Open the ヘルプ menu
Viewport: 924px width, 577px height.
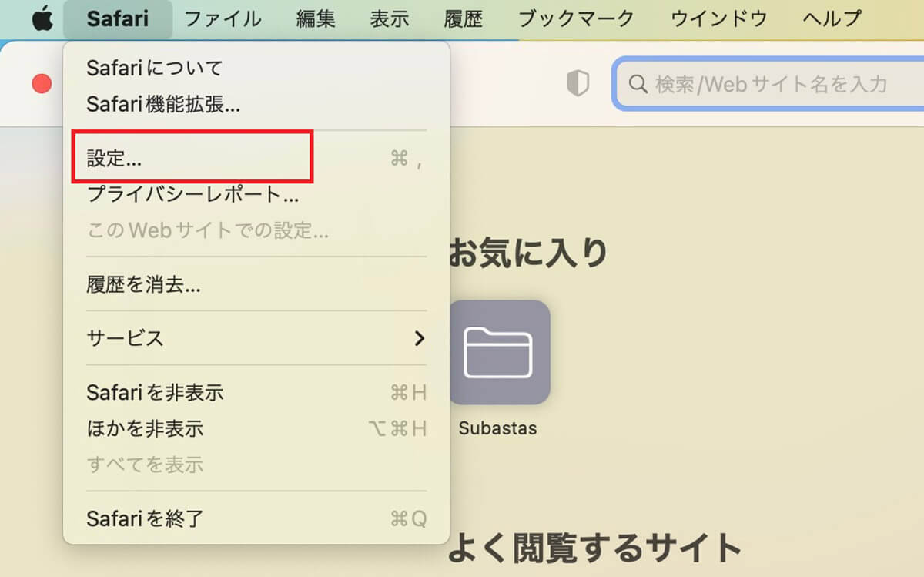832,19
